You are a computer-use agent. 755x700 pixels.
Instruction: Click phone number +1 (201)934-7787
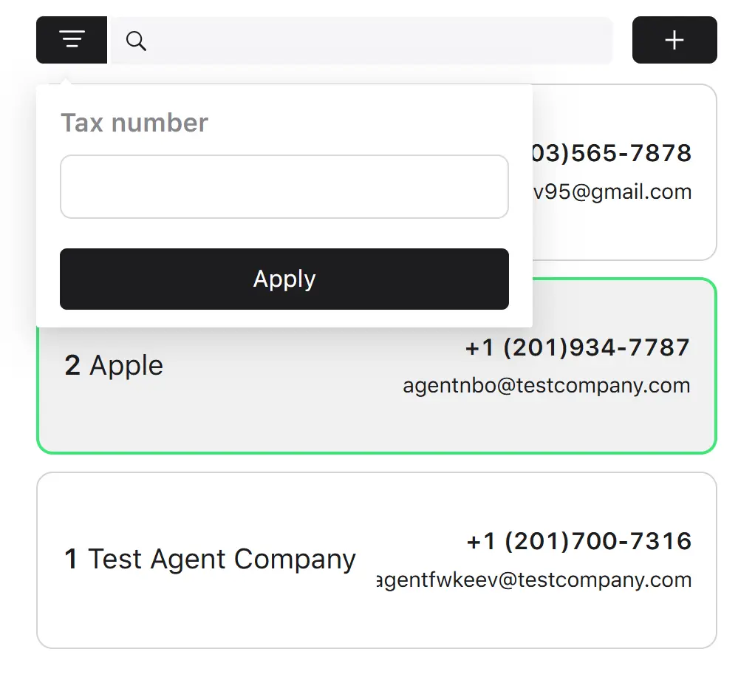(577, 347)
